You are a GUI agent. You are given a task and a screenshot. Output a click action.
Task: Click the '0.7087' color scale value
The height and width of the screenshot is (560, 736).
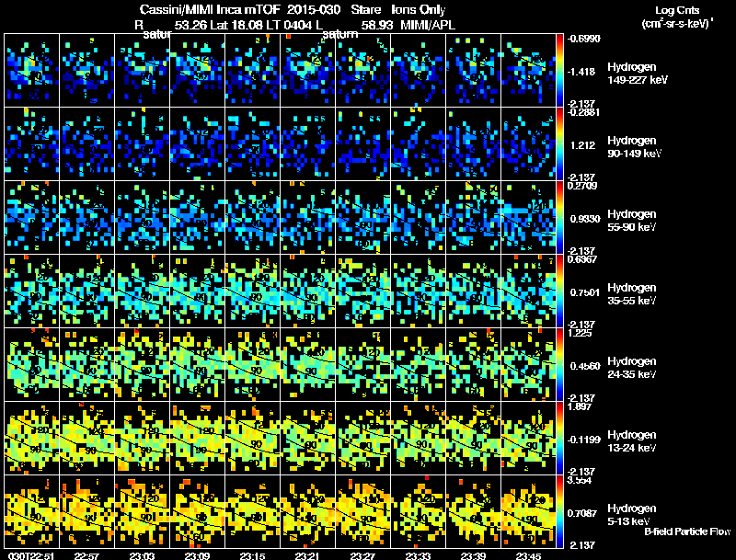(584, 514)
